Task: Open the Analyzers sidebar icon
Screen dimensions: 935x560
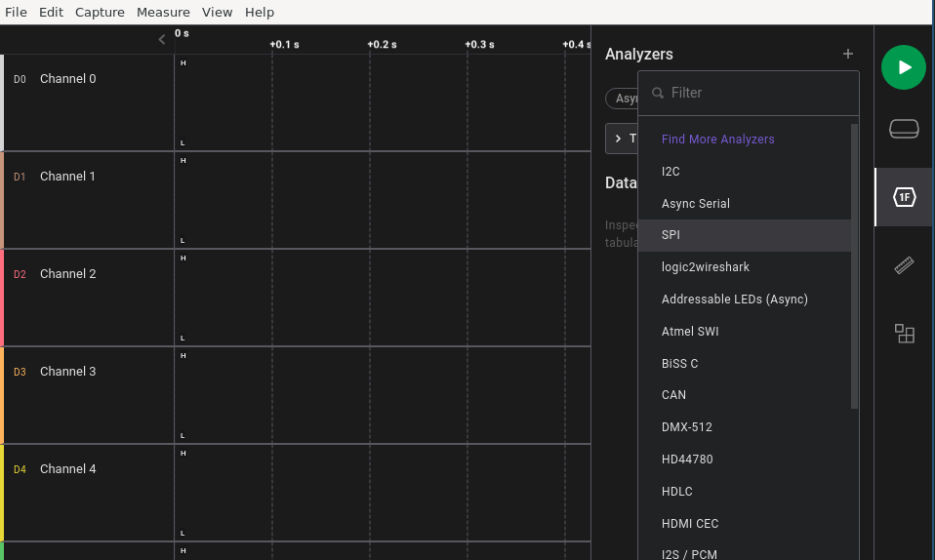Action: (x=904, y=197)
